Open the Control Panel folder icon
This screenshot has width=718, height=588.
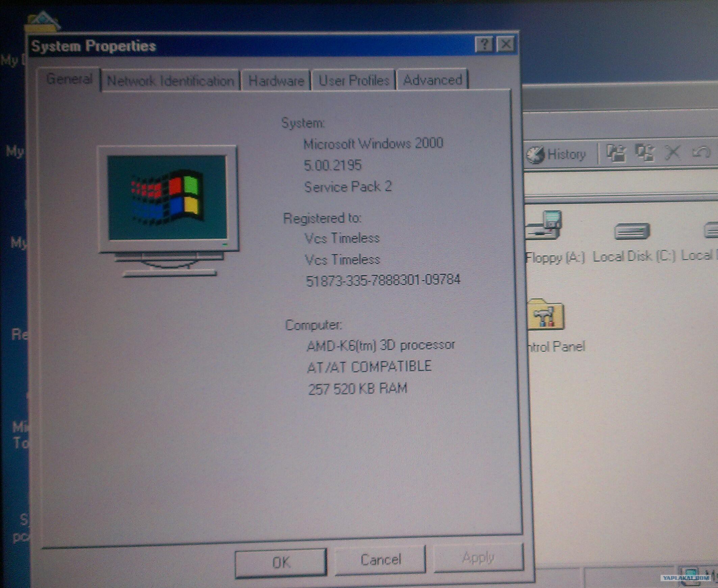[x=545, y=315]
